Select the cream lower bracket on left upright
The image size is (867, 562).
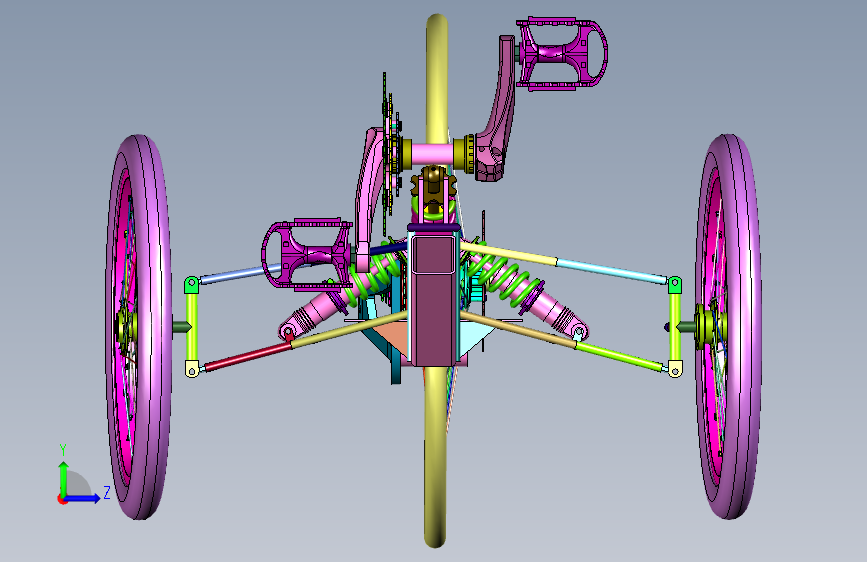pyautogui.click(x=191, y=369)
